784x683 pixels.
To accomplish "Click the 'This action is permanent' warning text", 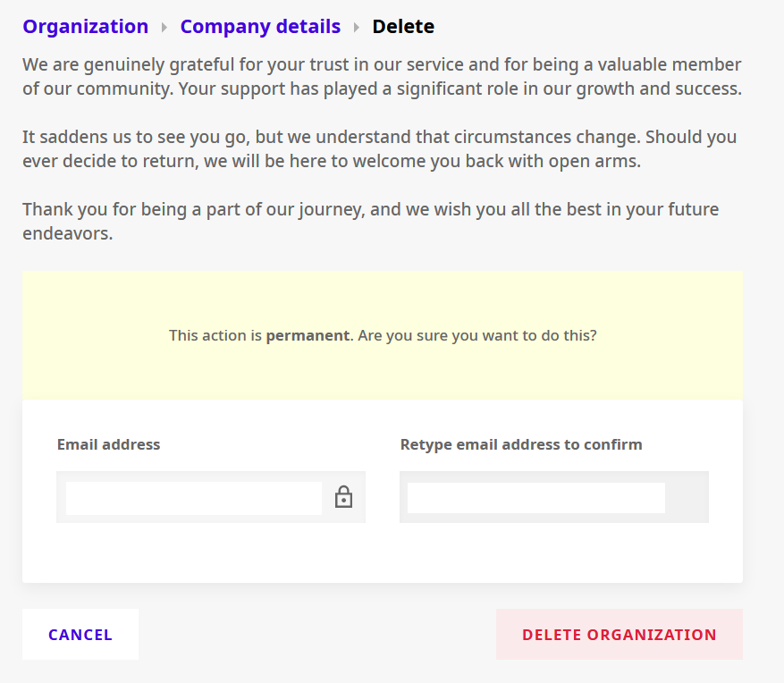I will point(383,335).
